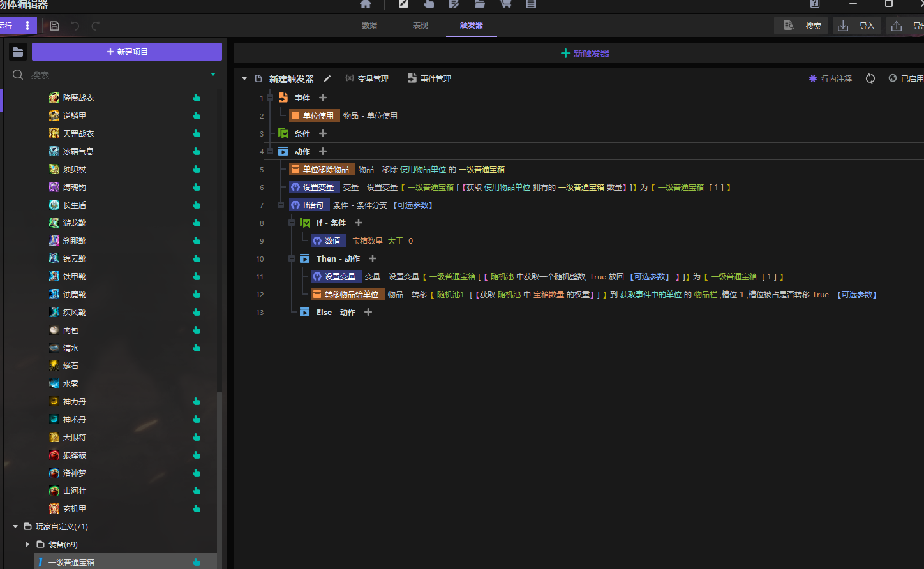This screenshot has width=924, height=569.
Task: Click the folder icon beside 新建项目
Action: coord(18,52)
